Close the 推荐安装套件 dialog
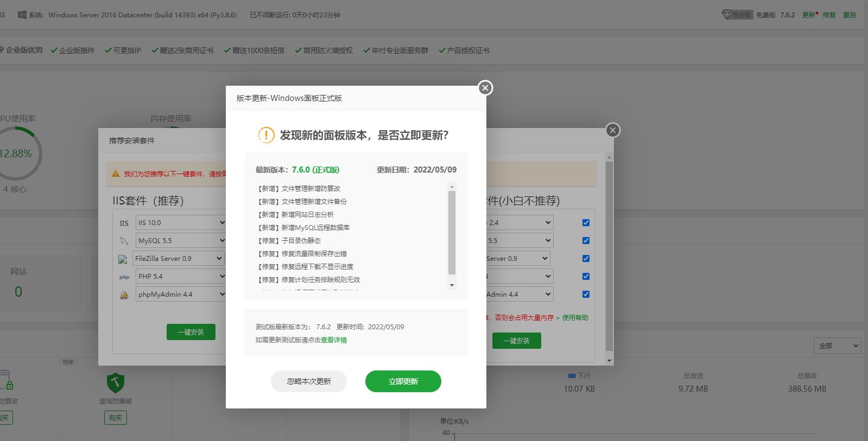The width and height of the screenshot is (868, 441). point(613,130)
